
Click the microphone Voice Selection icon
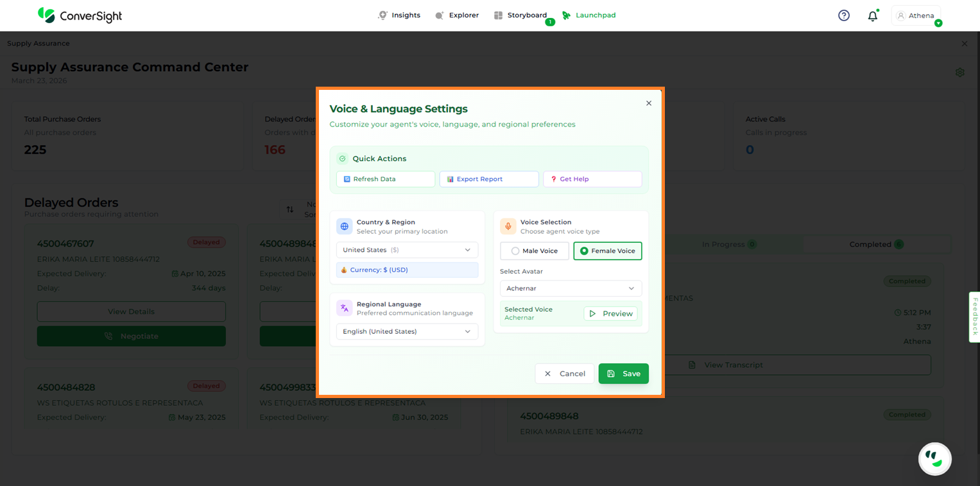coord(508,227)
